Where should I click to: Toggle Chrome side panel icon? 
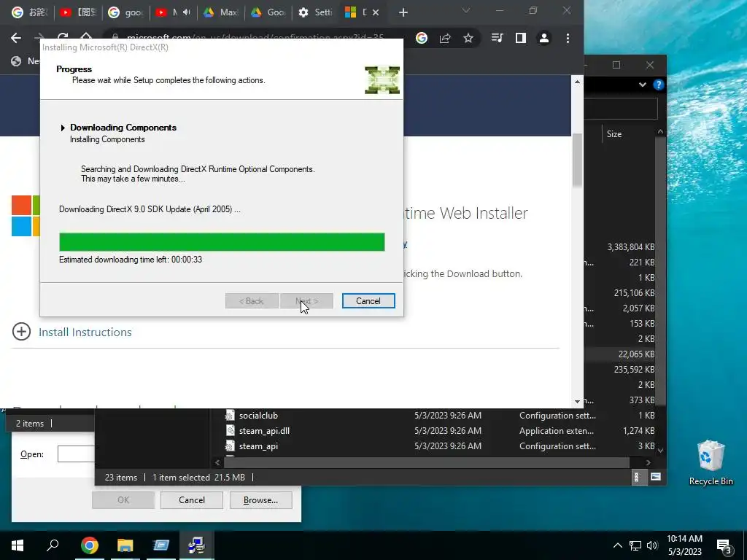(x=521, y=38)
